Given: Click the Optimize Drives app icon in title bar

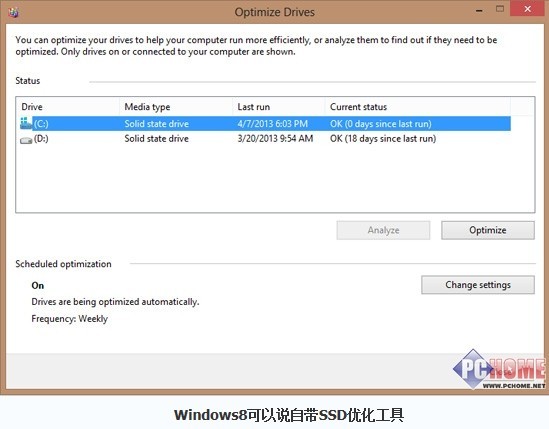Looking at the screenshot, I should [13, 12].
